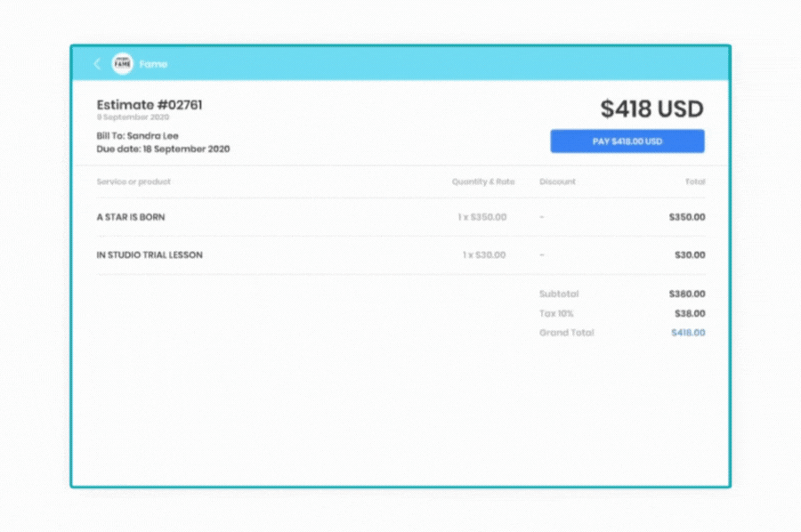
Task: Click the Fame circular logo
Action: click(x=122, y=64)
